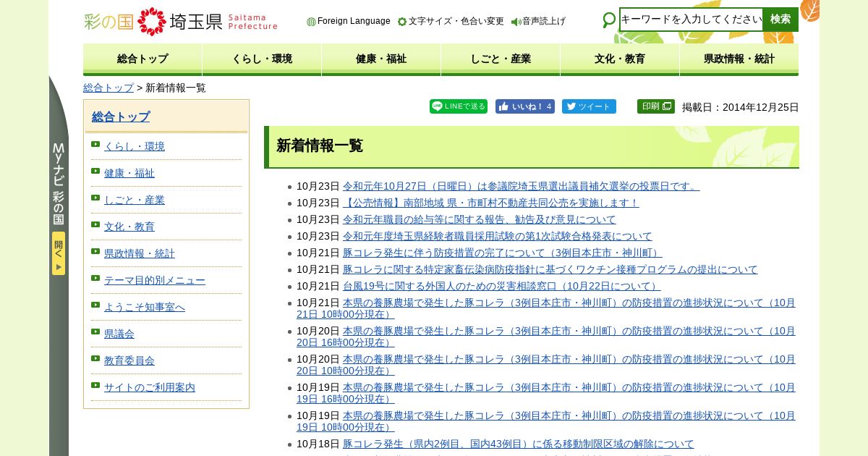Click the 印刷 print button

coord(656,106)
